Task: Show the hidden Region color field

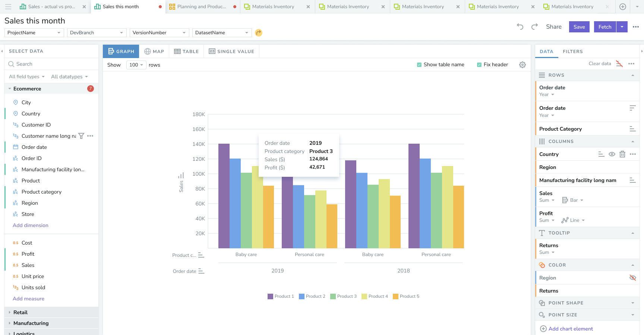Action: 632,278
